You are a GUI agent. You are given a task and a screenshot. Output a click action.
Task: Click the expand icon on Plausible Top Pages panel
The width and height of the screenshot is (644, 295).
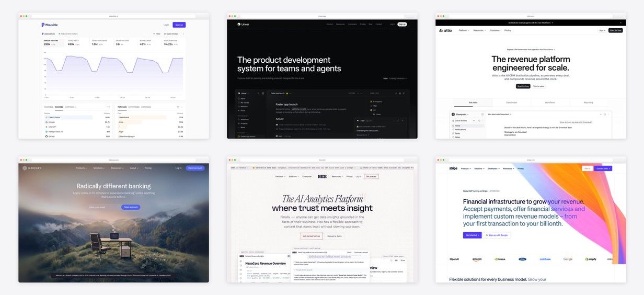tap(178, 107)
